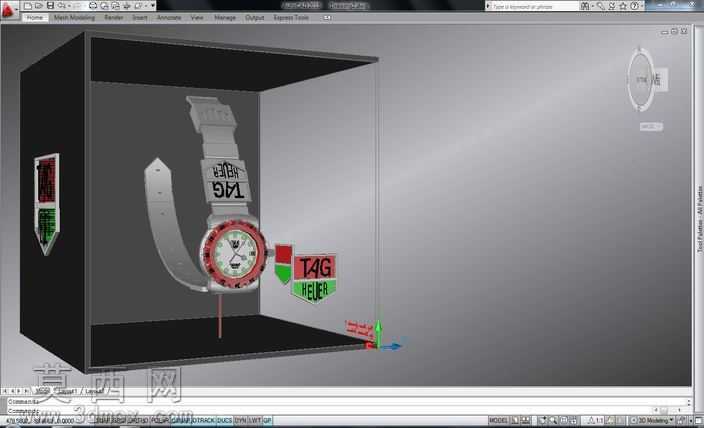Image resolution: width=704 pixels, height=428 pixels.
Task: Click the blue X-axis arrow of the move gizmo
Action: [x=394, y=346]
